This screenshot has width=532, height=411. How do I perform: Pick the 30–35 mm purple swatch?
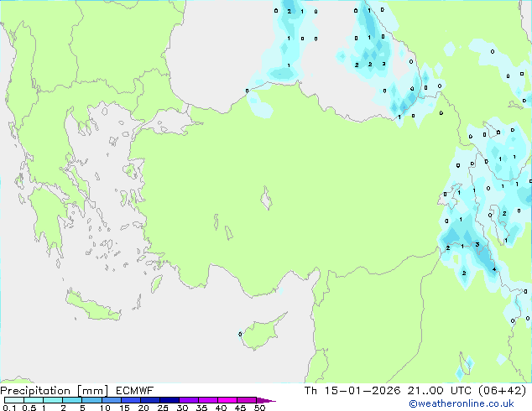[189, 400]
